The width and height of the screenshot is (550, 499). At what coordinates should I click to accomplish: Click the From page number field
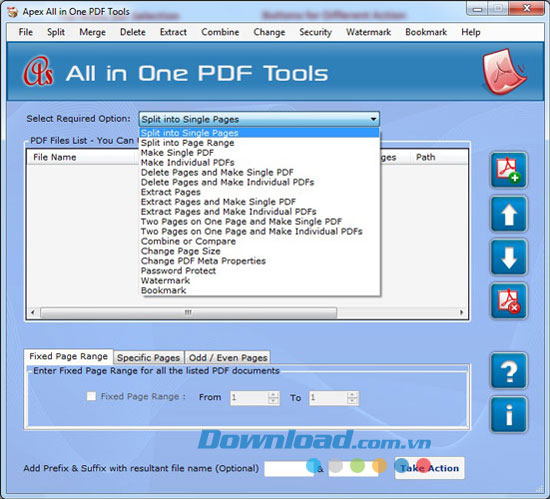coord(249,398)
